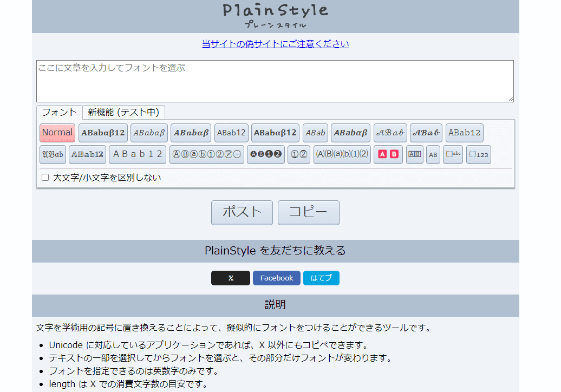The width and height of the screenshot is (561, 392).
Task: Share via はてブ button
Action: click(321, 278)
